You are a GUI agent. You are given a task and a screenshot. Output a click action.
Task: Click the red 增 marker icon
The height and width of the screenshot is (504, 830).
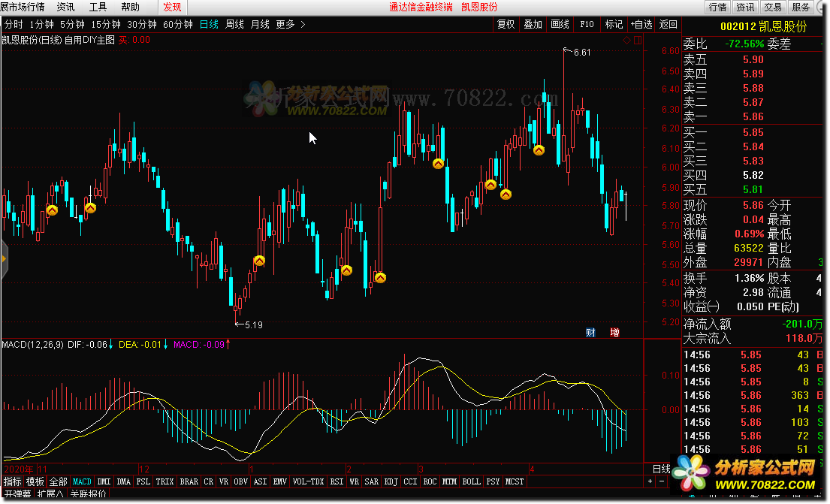click(614, 333)
